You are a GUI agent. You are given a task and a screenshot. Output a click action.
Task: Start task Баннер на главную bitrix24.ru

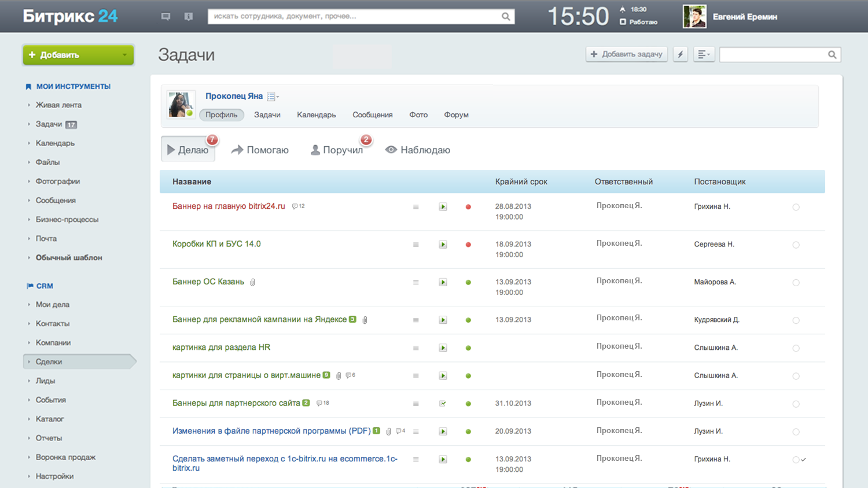[x=443, y=207]
